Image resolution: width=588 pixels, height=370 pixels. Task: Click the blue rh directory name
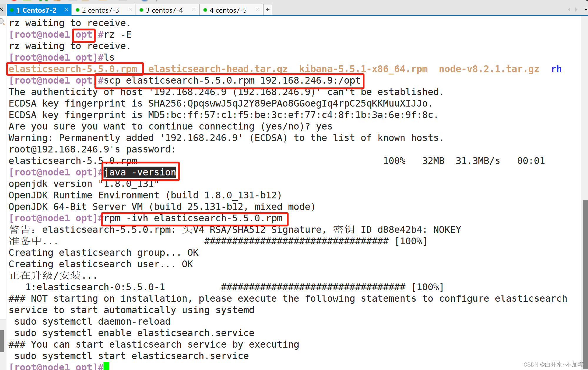(556, 69)
